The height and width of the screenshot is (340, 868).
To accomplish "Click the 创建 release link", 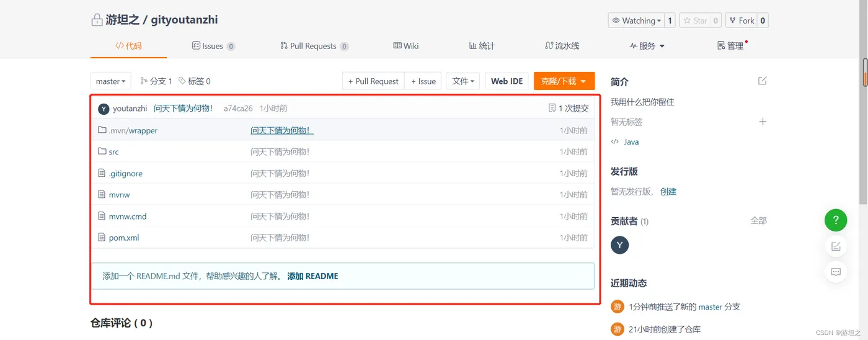I will (x=668, y=192).
